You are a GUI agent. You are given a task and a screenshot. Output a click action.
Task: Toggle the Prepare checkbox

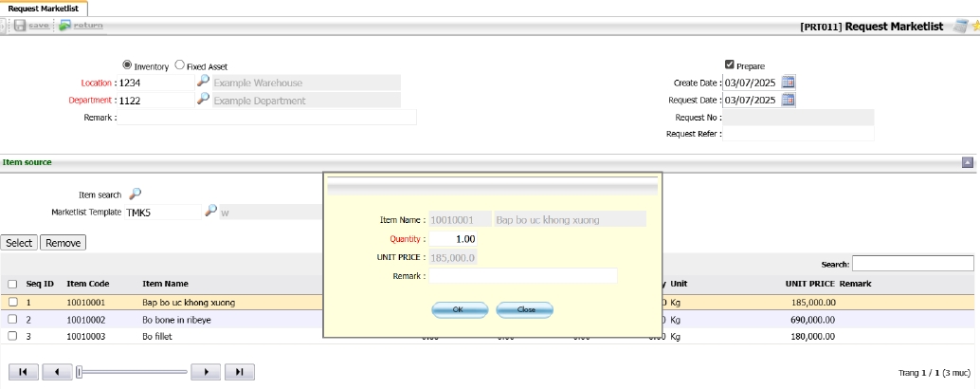coord(729,65)
